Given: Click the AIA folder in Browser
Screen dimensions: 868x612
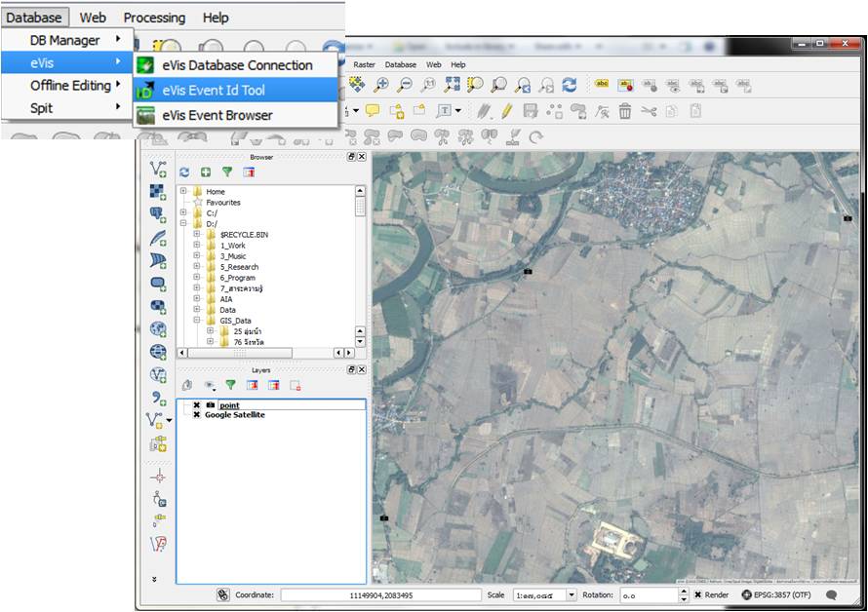Looking at the screenshot, I should tap(226, 299).
